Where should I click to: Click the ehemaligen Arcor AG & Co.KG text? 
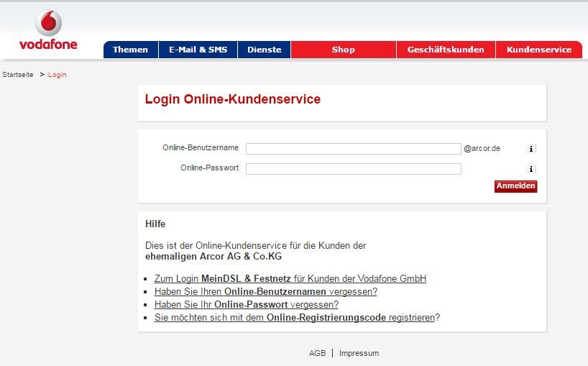213,257
